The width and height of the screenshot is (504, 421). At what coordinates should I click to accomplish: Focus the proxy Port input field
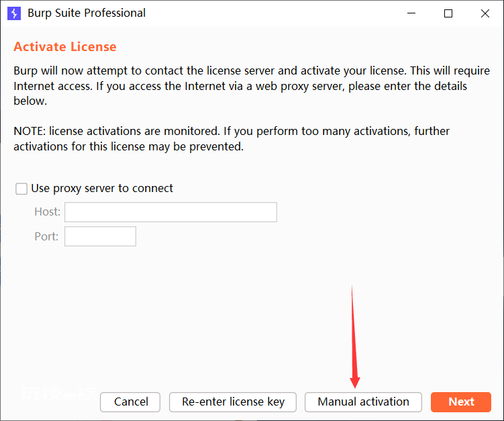(x=100, y=236)
